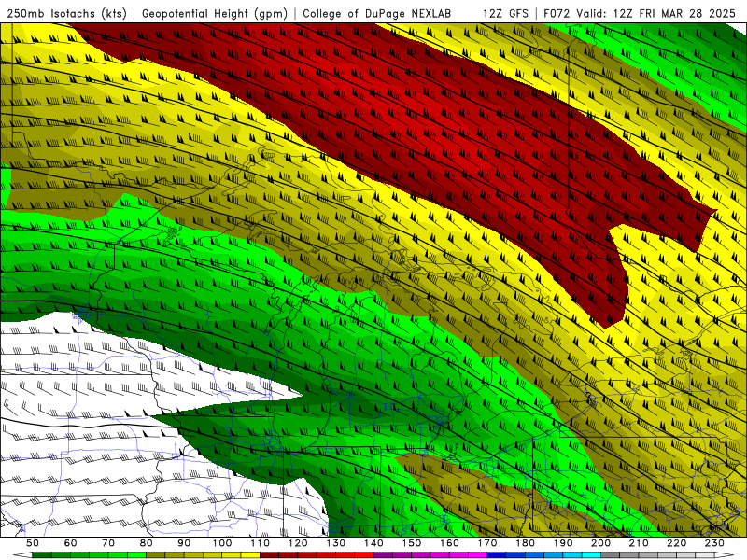Screen dimensions: 747x560
Task: Click the 'F072 Valid: 12Z FRI MAR 28 2025' text
Action: [640, 13]
